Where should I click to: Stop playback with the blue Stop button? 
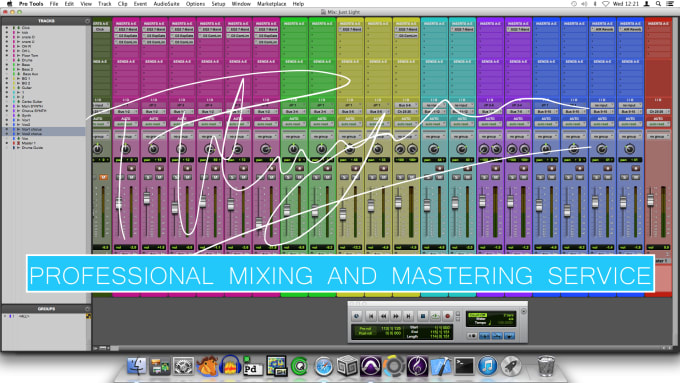tap(423, 316)
